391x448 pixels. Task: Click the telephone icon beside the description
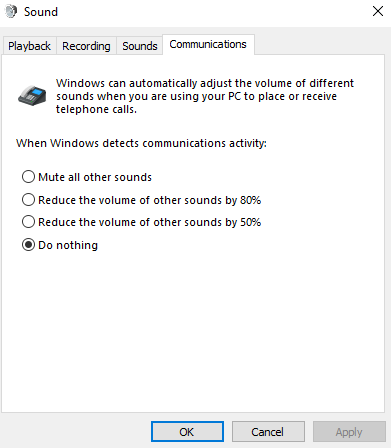point(32,96)
